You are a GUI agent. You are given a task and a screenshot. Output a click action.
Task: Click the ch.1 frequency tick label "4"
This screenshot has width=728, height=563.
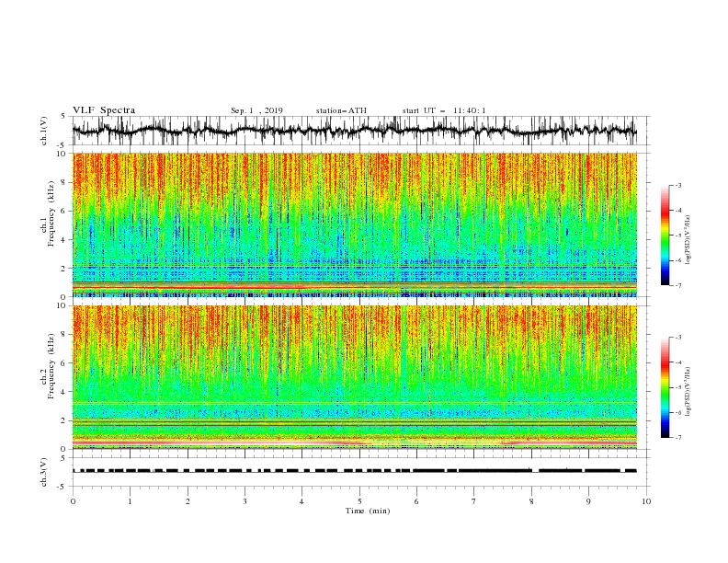coord(65,240)
